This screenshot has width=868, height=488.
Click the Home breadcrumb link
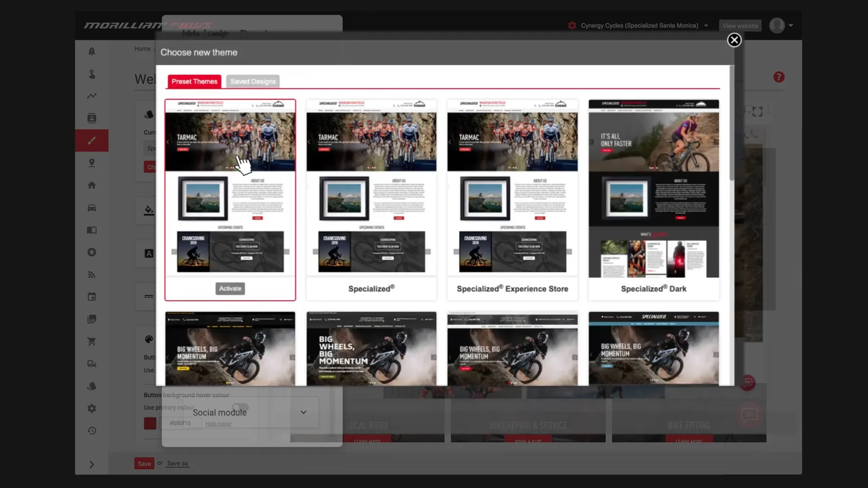pos(142,49)
